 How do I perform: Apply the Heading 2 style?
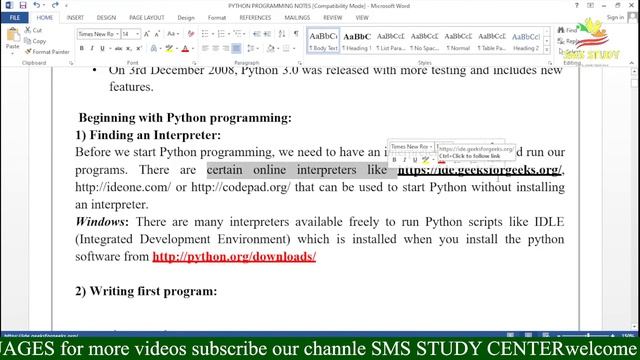click(526, 41)
